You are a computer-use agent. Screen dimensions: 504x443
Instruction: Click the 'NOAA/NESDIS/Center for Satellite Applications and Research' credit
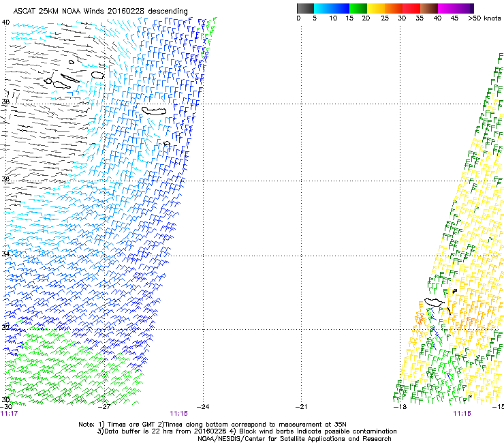coord(294,439)
